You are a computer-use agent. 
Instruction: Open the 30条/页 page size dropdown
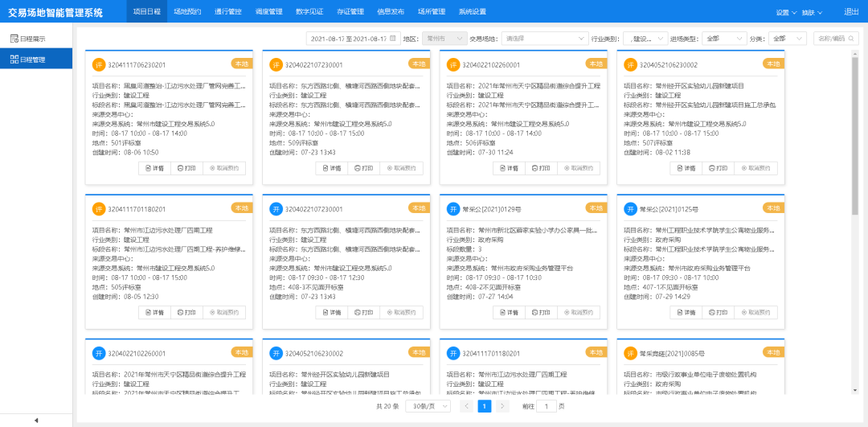click(428, 406)
